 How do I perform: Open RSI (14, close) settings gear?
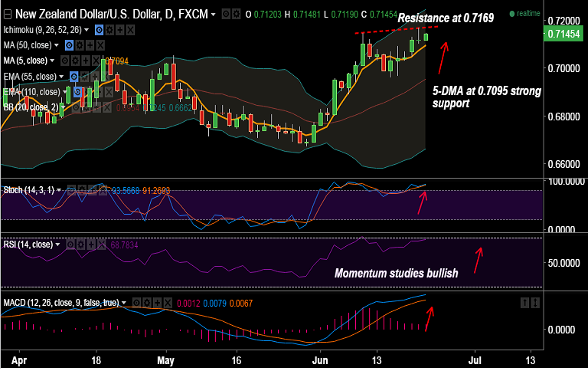[80, 245]
